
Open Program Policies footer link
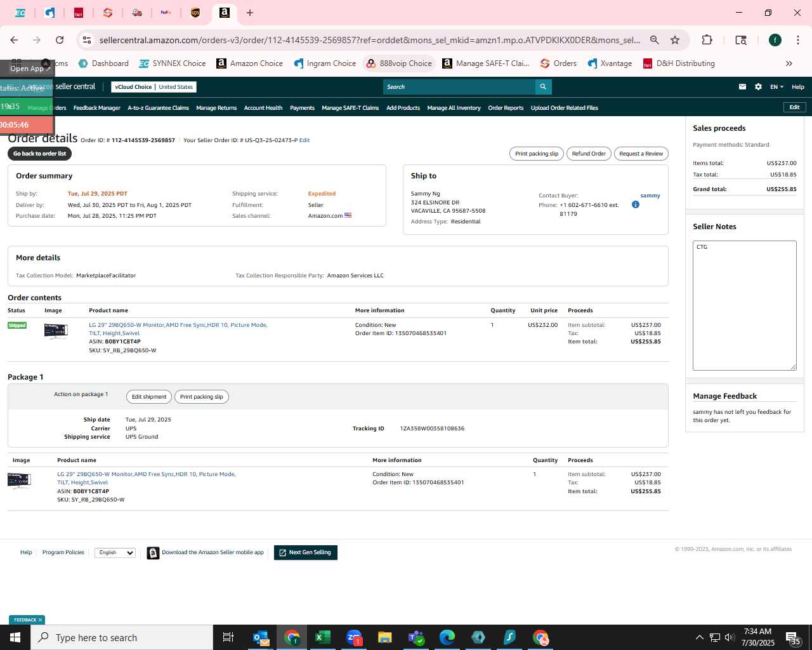[63, 553]
